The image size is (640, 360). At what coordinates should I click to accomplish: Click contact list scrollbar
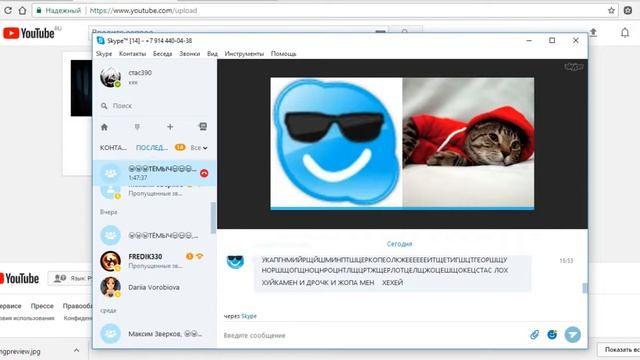213,218
